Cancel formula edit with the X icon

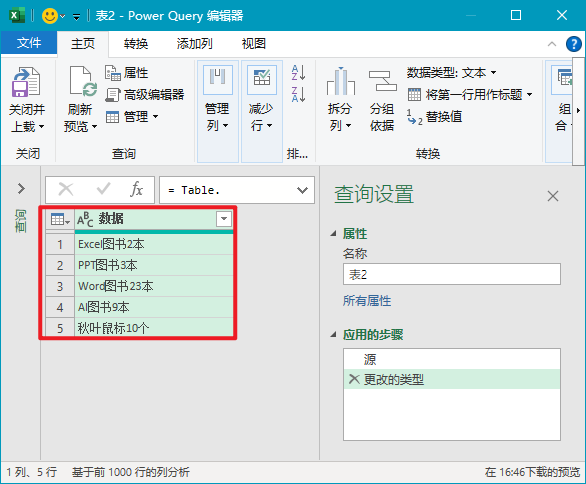(x=66, y=189)
